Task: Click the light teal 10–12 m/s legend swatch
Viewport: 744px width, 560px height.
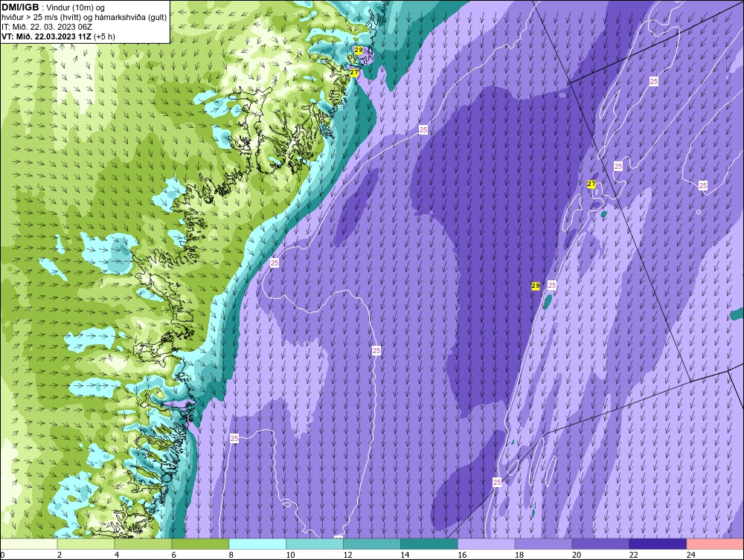Action: click(315, 544)
